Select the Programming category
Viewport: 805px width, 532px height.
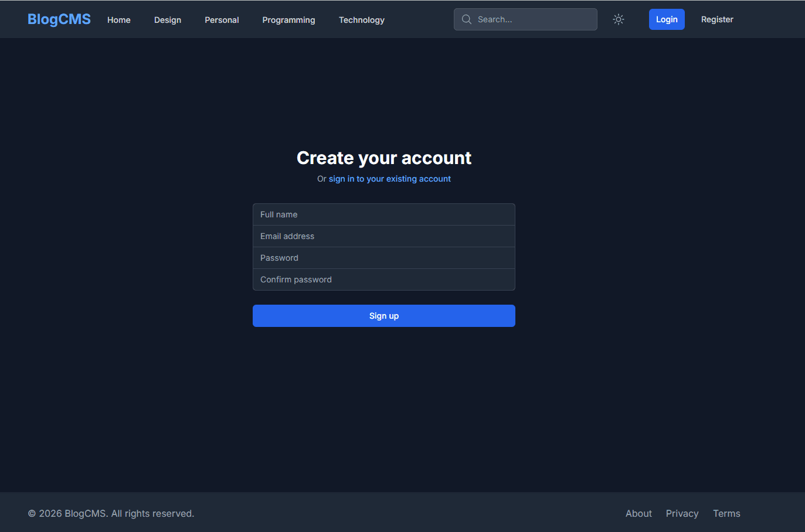coord(288,20)
